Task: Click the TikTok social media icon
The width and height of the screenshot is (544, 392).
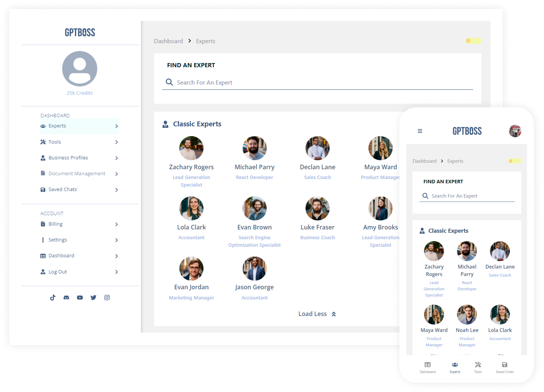Action: (52, 297)
